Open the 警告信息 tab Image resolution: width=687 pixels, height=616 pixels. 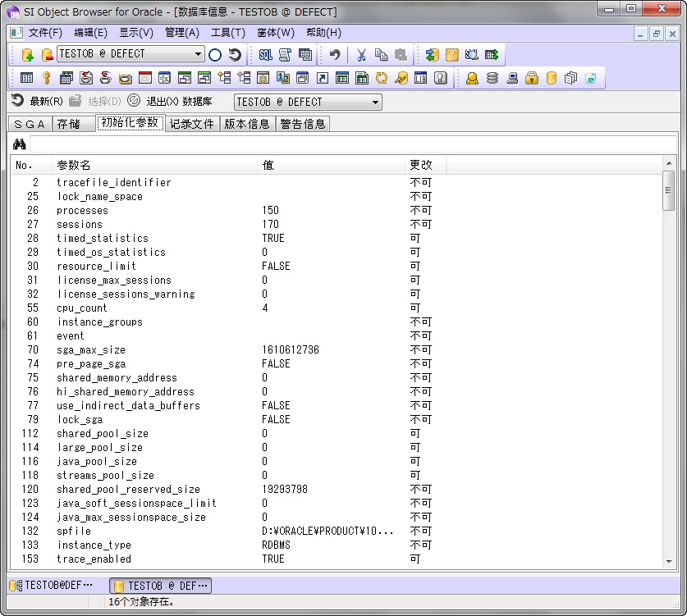pos(303,124)
